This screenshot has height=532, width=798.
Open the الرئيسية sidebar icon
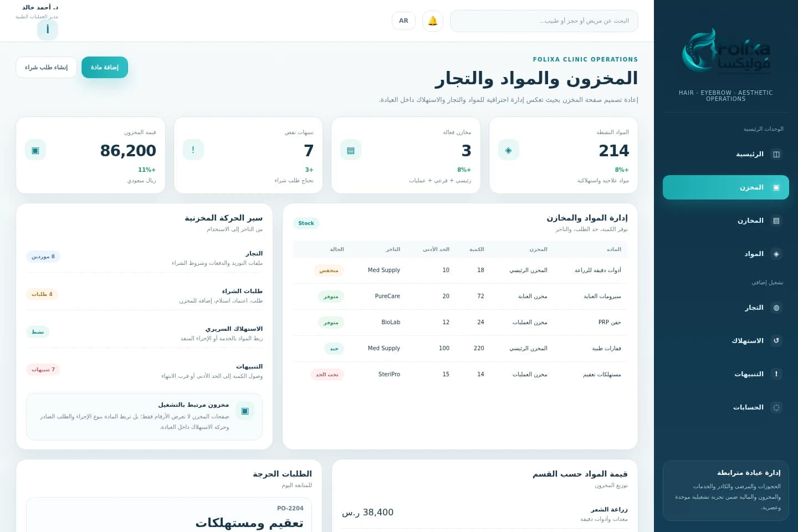click(776, 154)
